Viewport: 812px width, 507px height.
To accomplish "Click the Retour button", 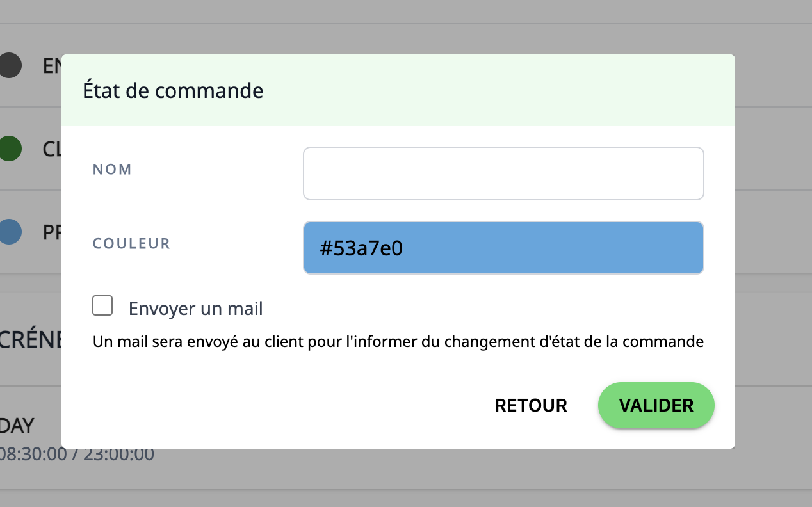I will (x=531, y=405).
